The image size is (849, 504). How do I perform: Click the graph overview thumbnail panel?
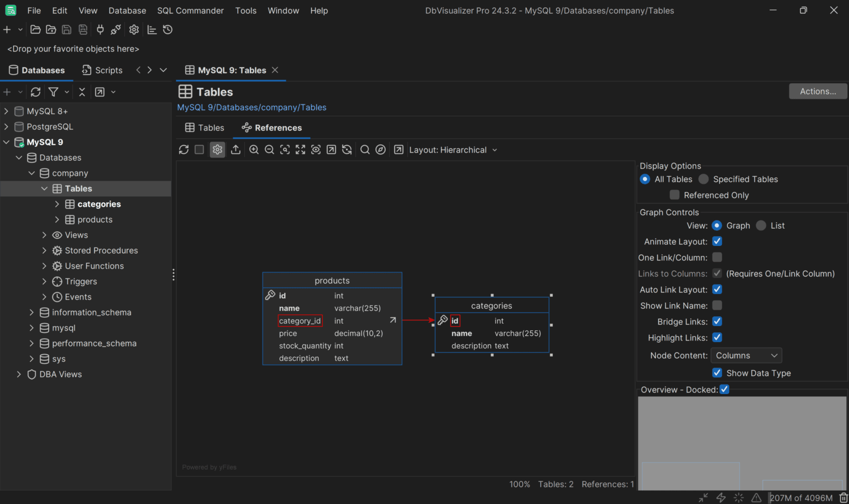(x=742, y=443)
